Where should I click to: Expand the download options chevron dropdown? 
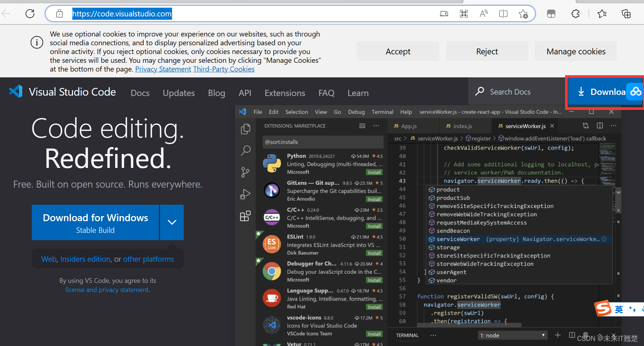172,222
